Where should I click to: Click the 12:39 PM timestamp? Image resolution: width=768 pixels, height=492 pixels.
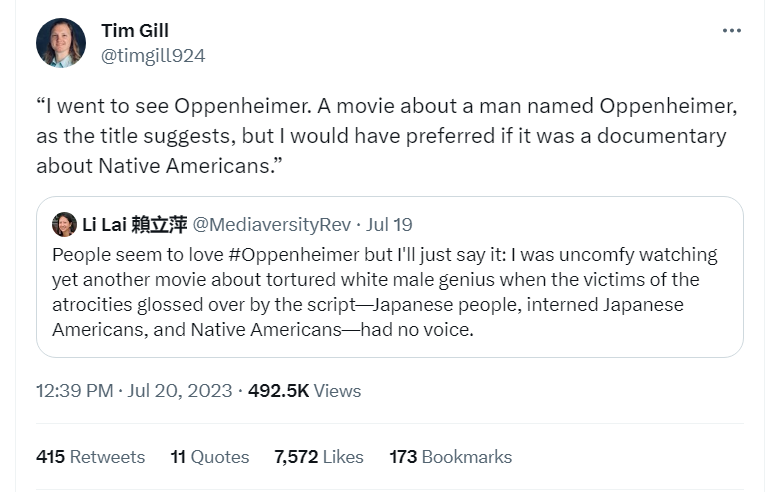(x=74, y=391)
